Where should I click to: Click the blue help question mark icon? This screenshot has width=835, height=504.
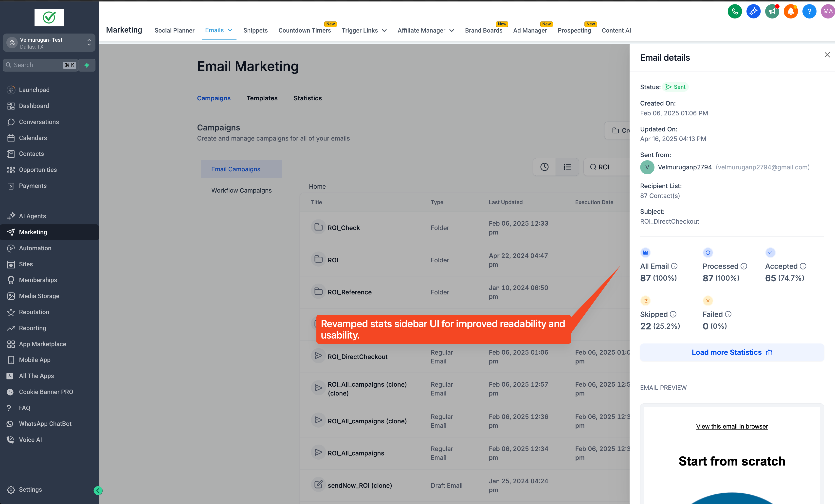click(x=809, y=12)
